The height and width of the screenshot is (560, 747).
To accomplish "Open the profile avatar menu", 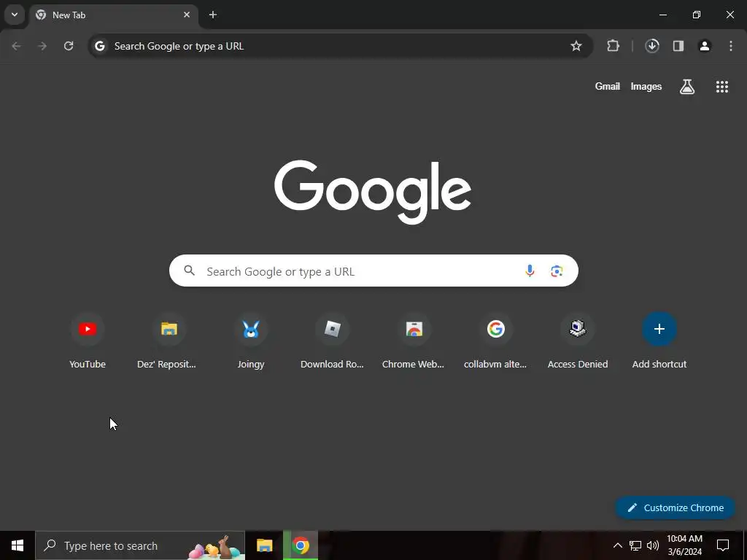I will tap(705, 46).
